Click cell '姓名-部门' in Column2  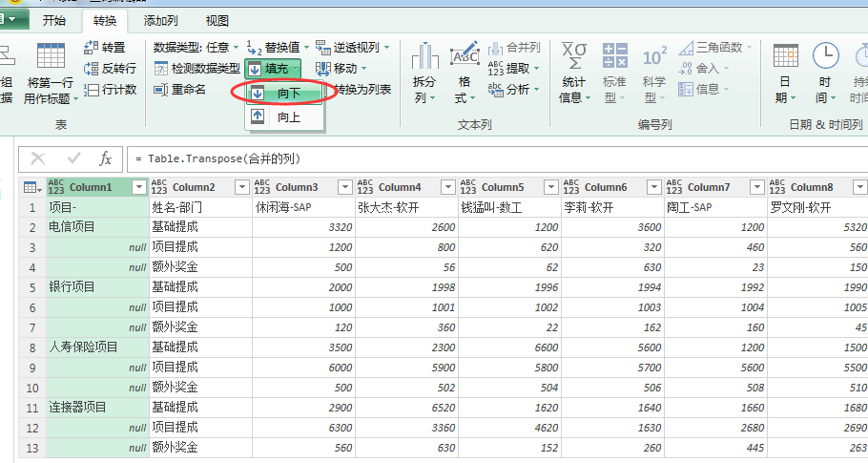click(x=200, y=207)
